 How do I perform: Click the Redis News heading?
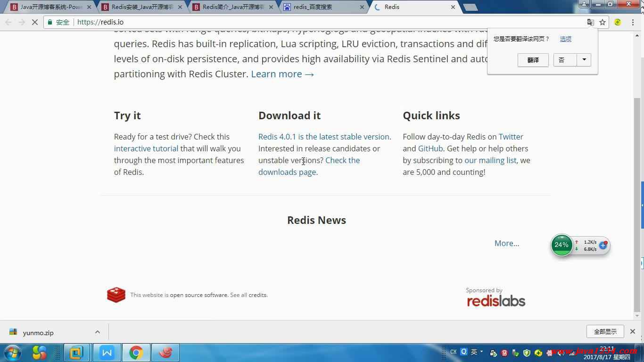[x=317, y=220]
